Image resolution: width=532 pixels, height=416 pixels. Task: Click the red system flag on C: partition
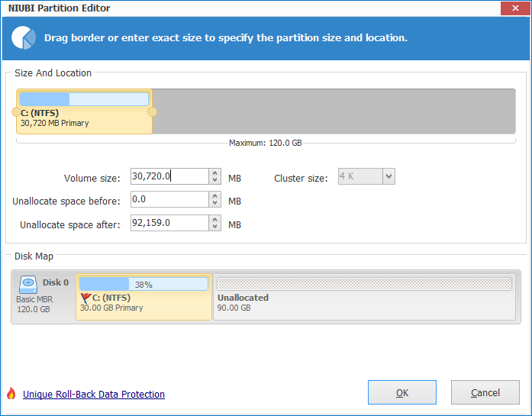[85, 298]
